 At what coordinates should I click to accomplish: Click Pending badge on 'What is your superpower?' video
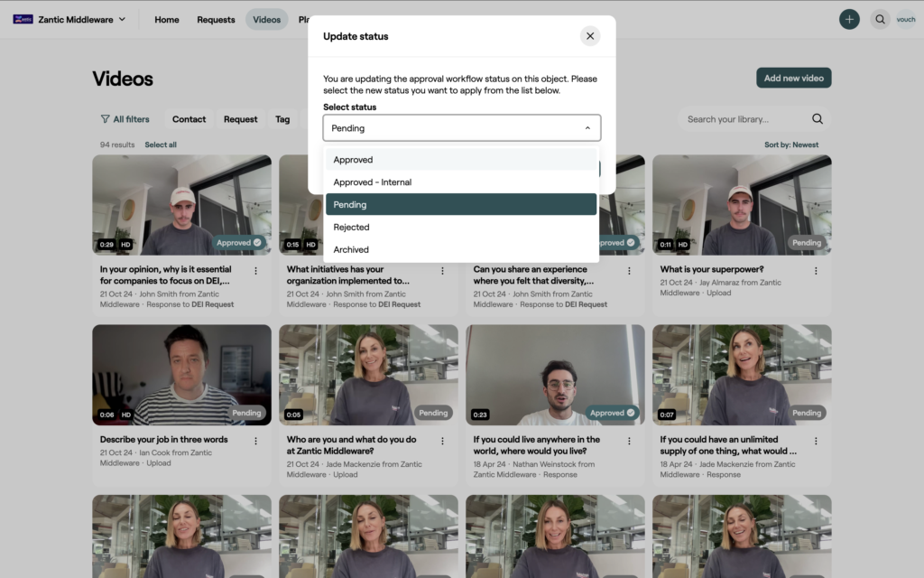pos(807,242)
